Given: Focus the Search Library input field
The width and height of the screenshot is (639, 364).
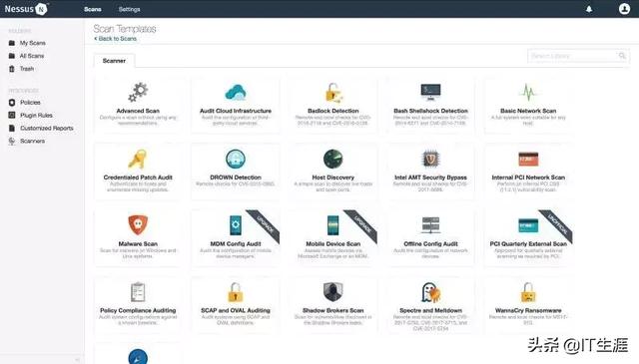Looking at the screenshot, I should tap(578, 56).
